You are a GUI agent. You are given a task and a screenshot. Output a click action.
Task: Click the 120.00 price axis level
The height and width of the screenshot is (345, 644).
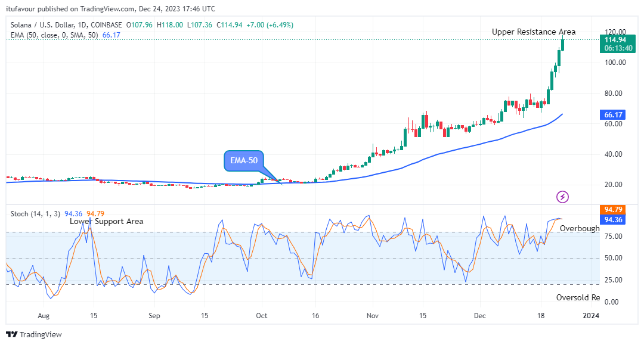pos(615,32)
